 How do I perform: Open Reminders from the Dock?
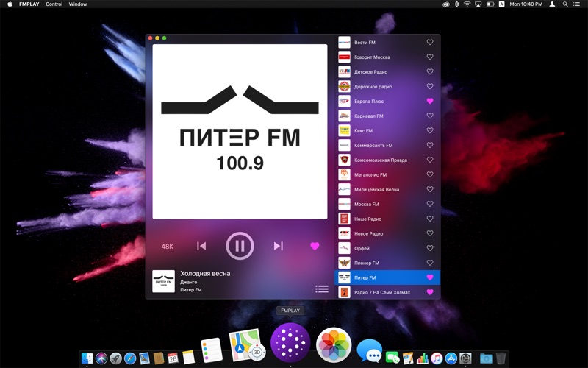coord(211,350)
